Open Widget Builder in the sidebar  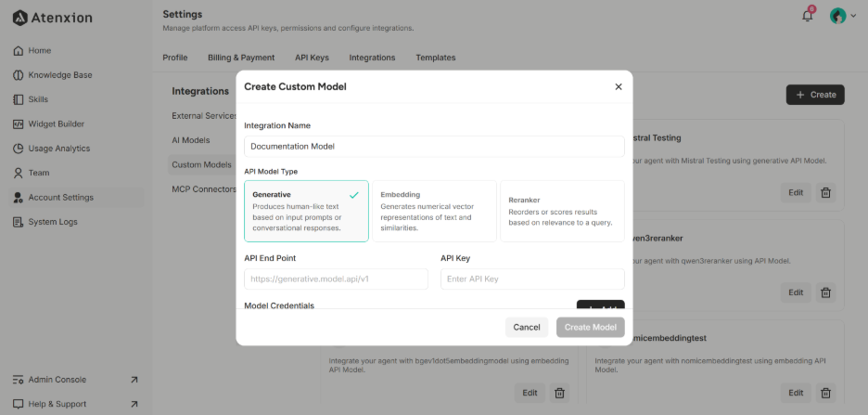pos(49,123)
